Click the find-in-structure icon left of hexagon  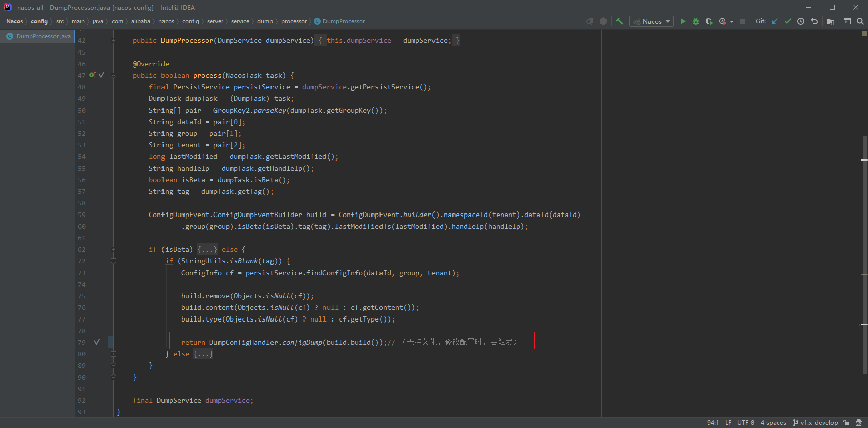tap(590, 21)
